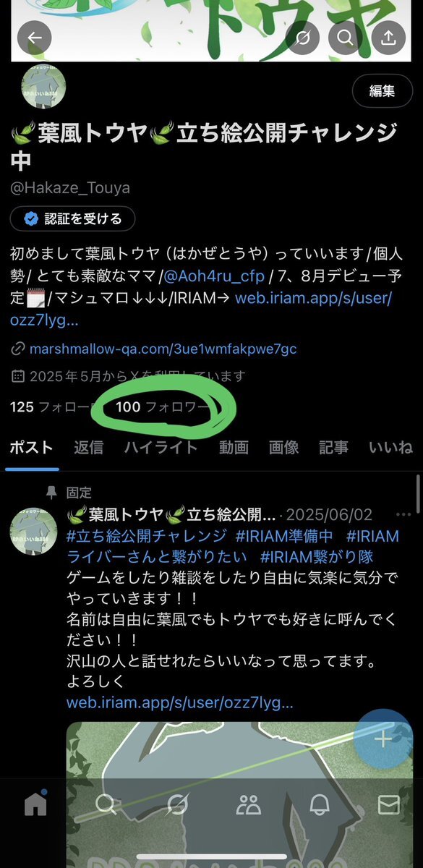Select the 画像 tab

(283, 447)
